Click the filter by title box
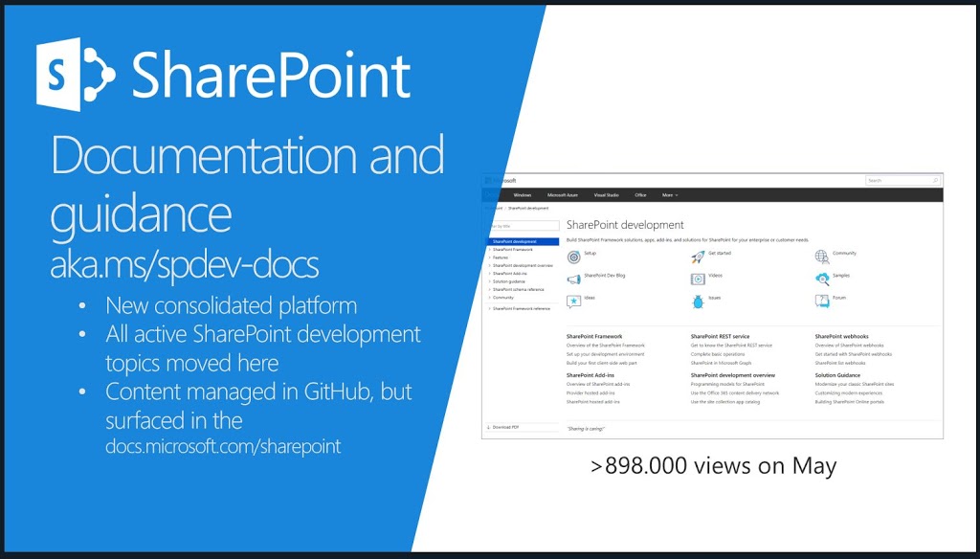The image size is (980, 559). 523,226
